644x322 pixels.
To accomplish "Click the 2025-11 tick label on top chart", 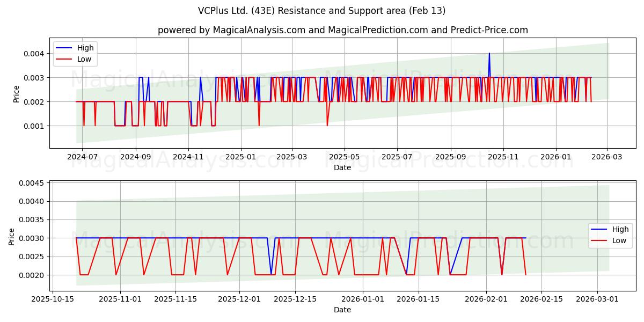I will pyautogui.click(x=503, y=157).
